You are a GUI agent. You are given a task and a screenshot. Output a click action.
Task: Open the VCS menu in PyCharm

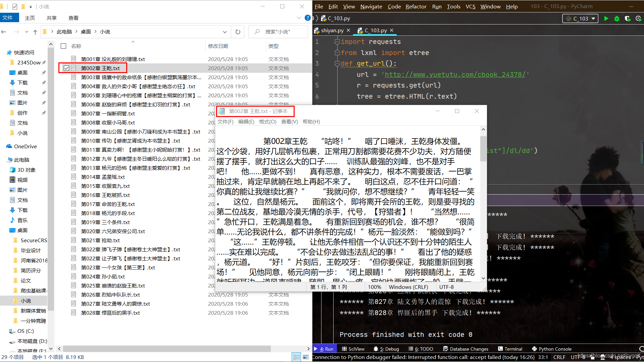[x=470, y=6]
